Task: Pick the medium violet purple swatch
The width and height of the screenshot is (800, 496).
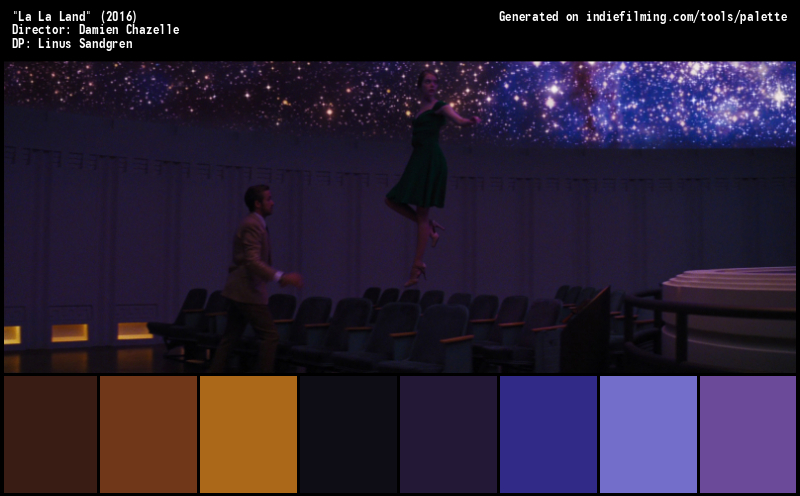Action: tap(748, 434)
